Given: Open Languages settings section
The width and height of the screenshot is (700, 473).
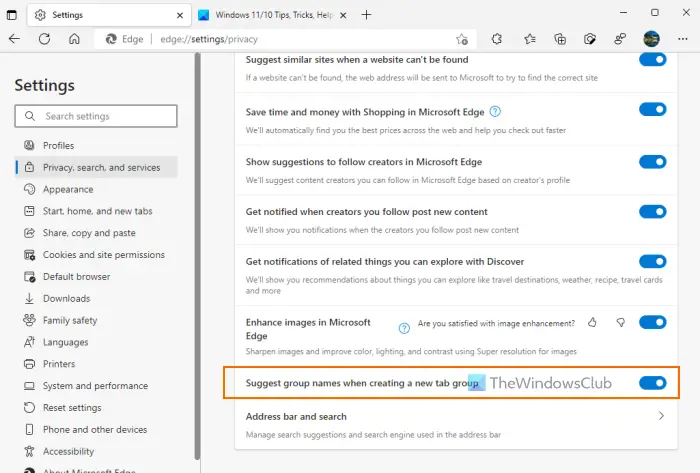Looking at the screenshot, I should click(x=97, y=342).
